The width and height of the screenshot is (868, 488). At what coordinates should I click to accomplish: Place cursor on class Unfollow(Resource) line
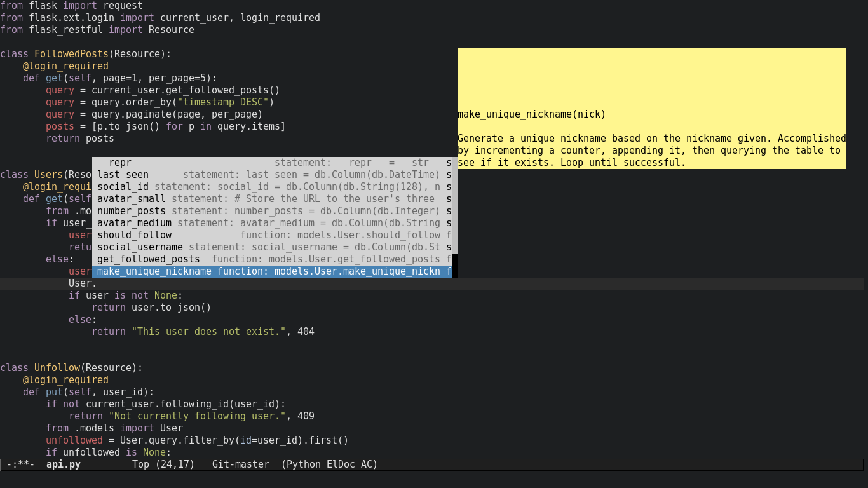tap(71, 368)
